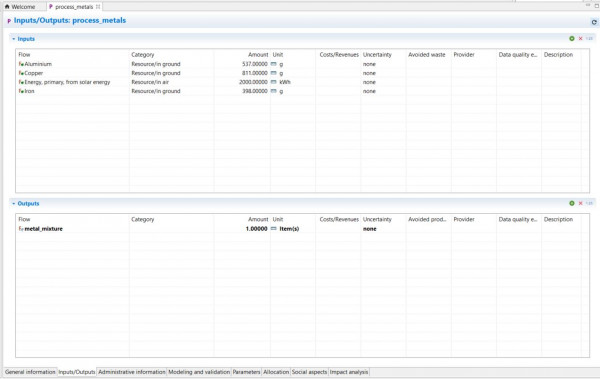600x379 pixels.
Task: Switch to the Welcome tab
Action: 20,7
